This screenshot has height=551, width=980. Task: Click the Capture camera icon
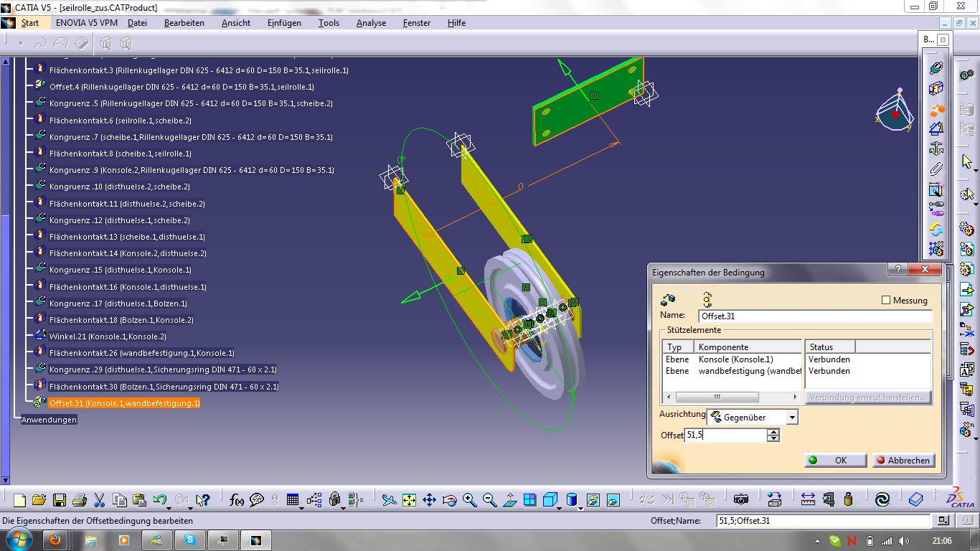tap(741, 499)
